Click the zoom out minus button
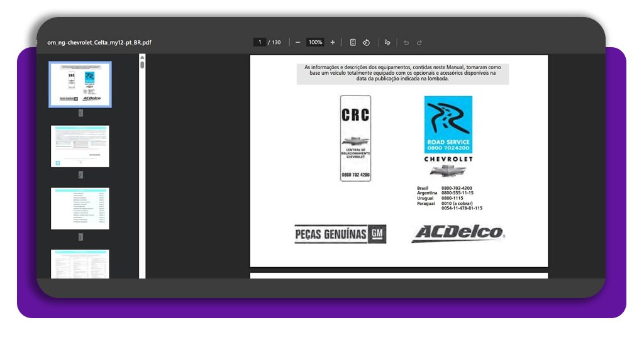 [297, 42]
